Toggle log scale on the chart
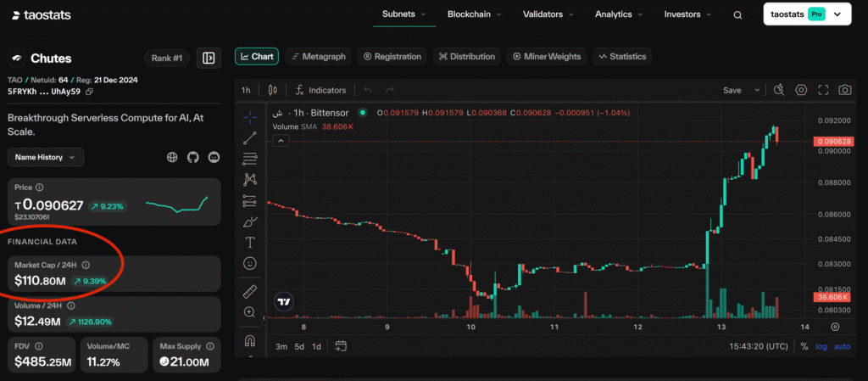Viewport: 868px width, 381px height. click(821, 346)
